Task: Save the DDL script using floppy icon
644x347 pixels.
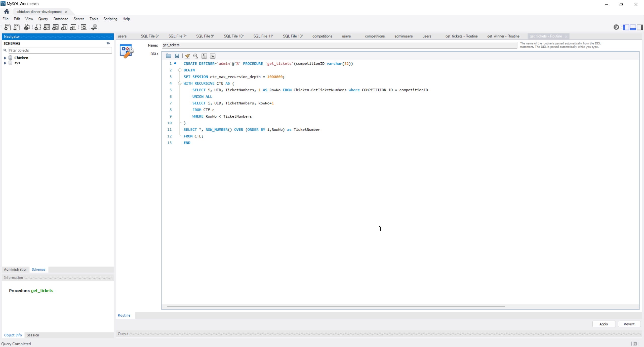Action: pos(177,56)
